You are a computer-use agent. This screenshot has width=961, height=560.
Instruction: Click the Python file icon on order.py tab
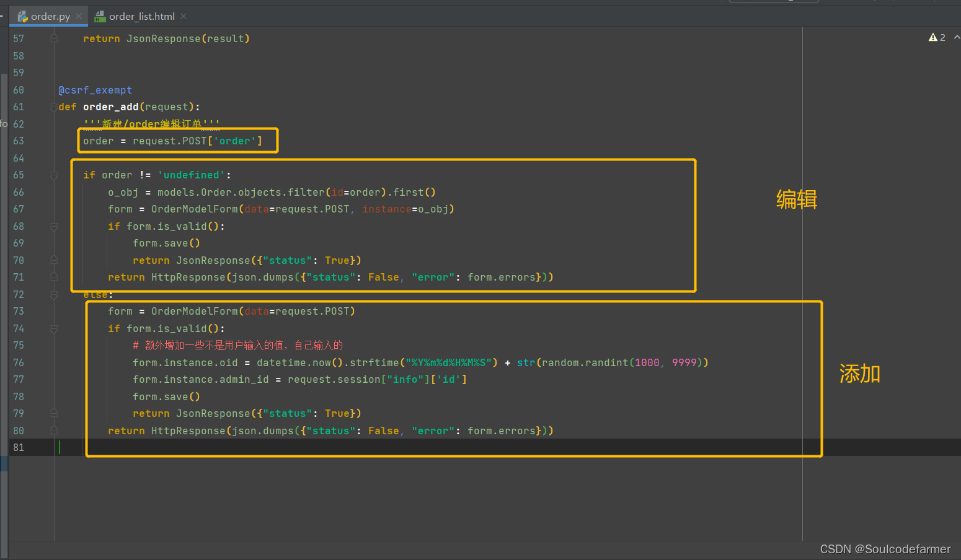click(x=23, y=17)
